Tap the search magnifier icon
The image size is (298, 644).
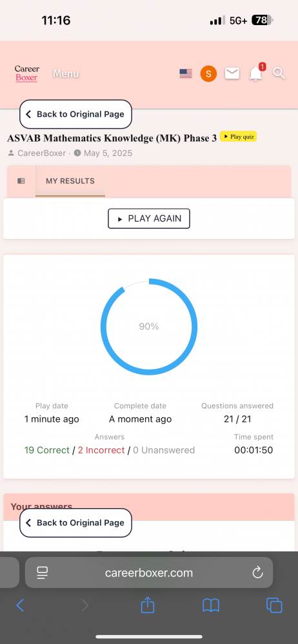click(279, 73)
